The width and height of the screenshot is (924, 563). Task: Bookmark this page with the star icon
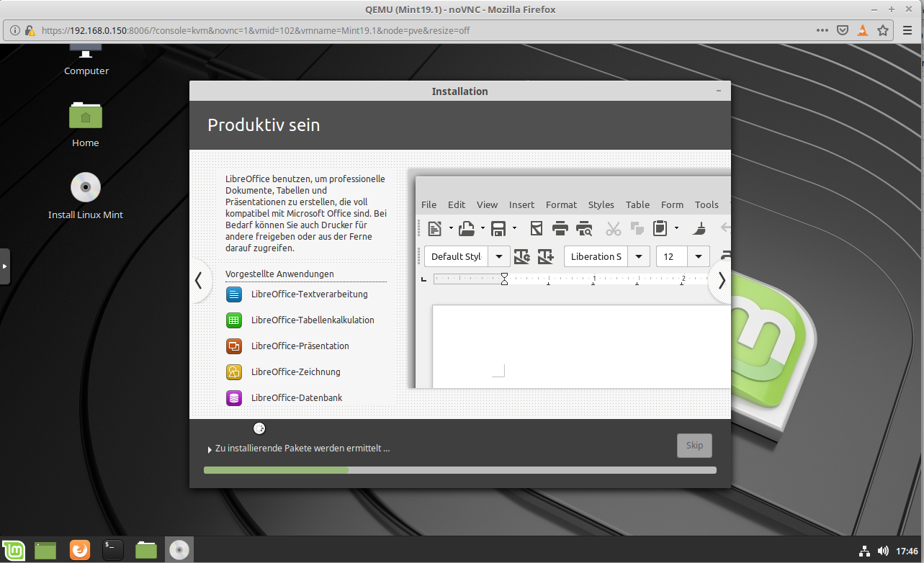pyautogui.click(x=883, y=31)
